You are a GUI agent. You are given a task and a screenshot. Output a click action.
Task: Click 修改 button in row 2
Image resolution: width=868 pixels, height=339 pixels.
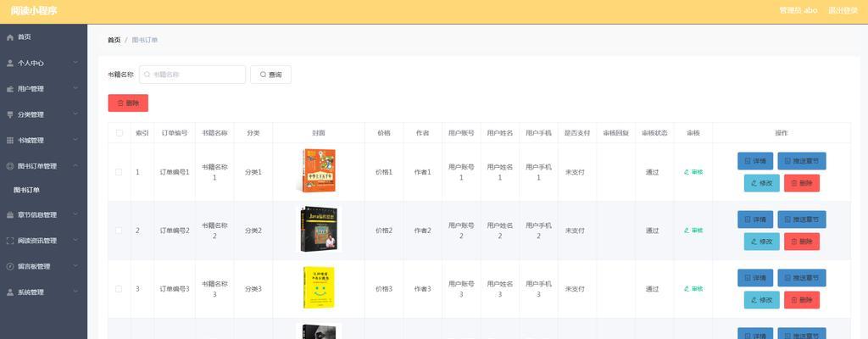(762, 242)
